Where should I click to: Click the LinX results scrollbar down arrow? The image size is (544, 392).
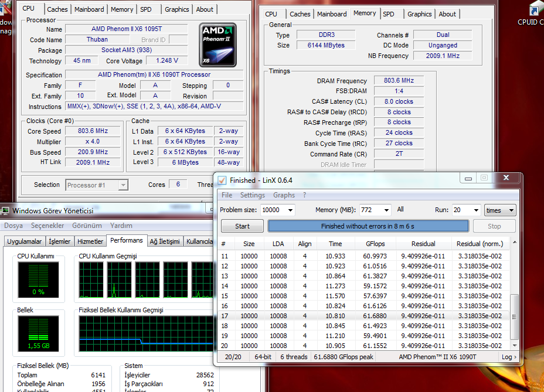coord(515,346)
